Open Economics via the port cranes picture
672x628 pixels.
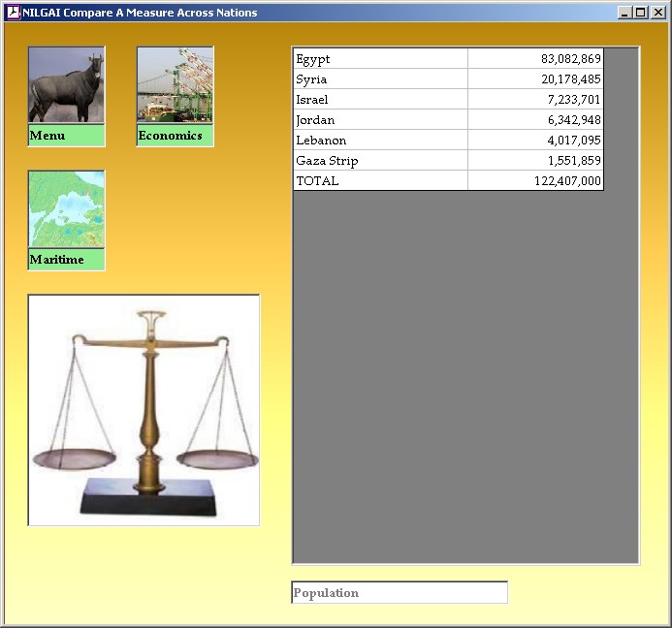click(175, 86)
